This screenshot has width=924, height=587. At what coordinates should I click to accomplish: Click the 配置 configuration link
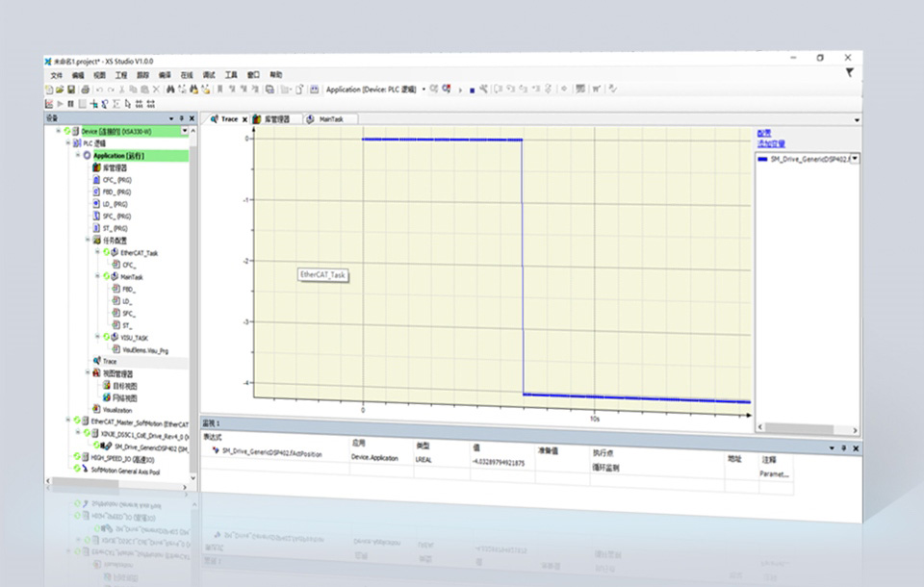pyautogui.click(x=763, y=133)
